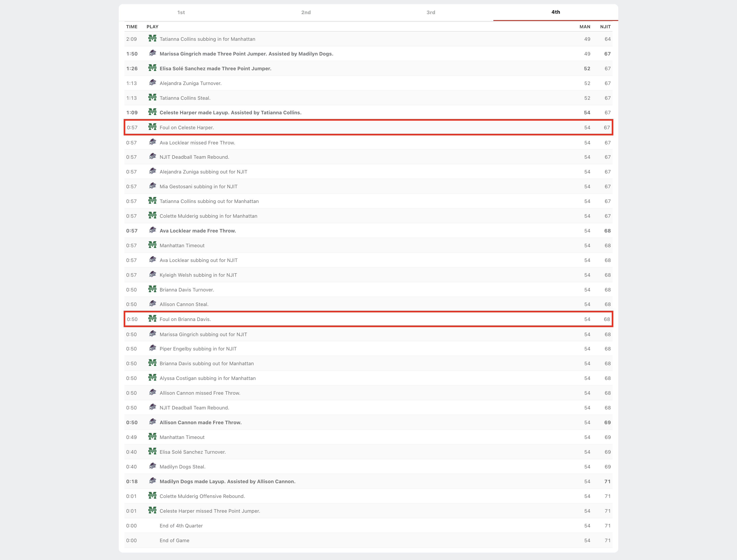Click the End of Game row
This screenshot has width=737, height=560.
[x=174, y=540]
